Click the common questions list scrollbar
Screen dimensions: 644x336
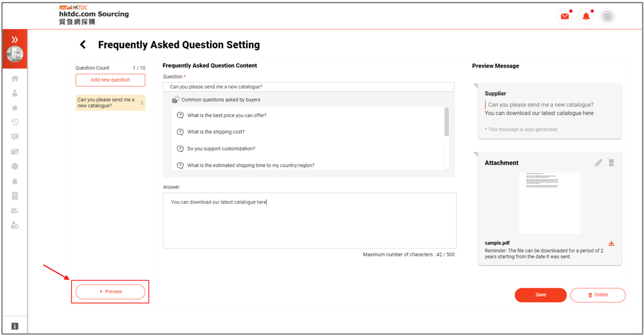[x=447, y=121]
